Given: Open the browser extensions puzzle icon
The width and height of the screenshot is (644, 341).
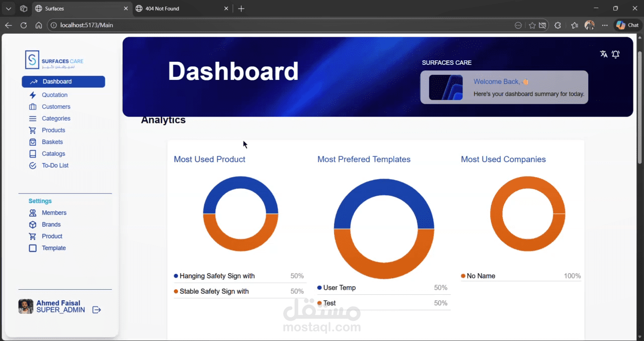Looking at the screenshot, I should pos(557,25).
